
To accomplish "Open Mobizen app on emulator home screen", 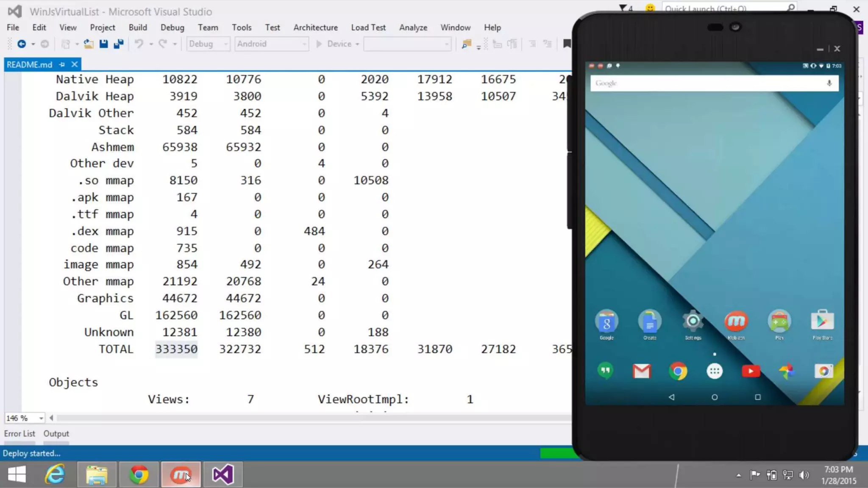I will coord(736,322).
